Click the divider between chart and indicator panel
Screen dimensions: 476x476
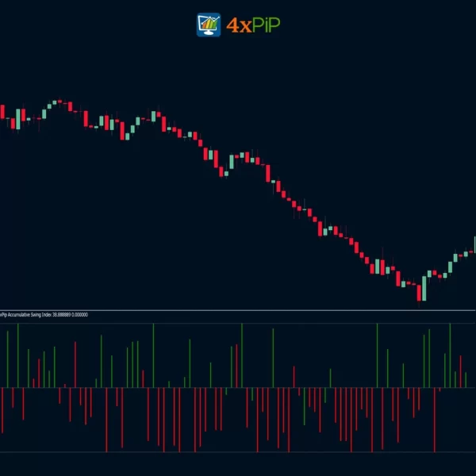(238, 310)
